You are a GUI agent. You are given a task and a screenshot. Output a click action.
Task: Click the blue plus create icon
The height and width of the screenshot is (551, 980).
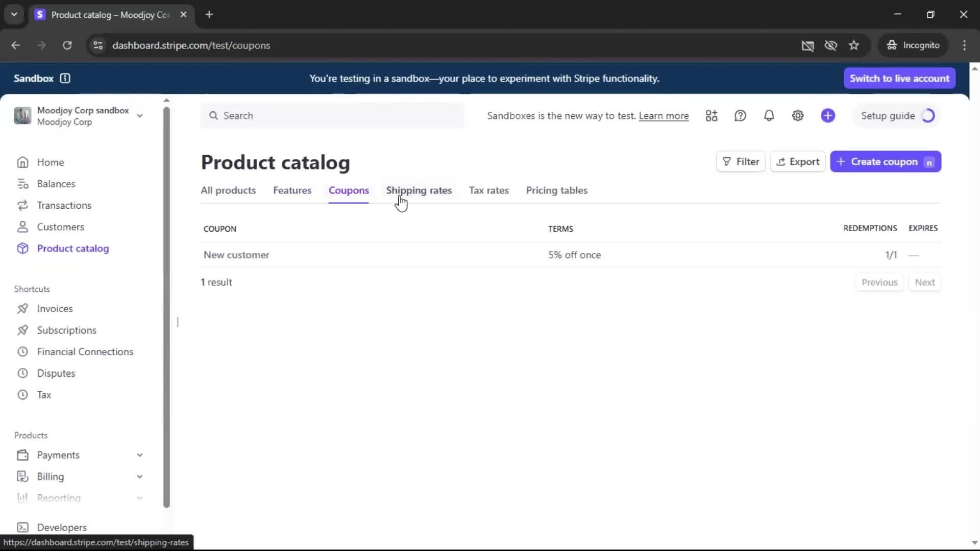[828, 116]
